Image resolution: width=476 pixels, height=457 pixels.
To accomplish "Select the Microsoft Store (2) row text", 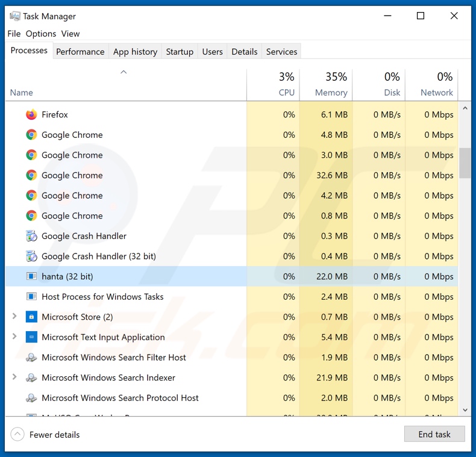I will coord(77,317).
